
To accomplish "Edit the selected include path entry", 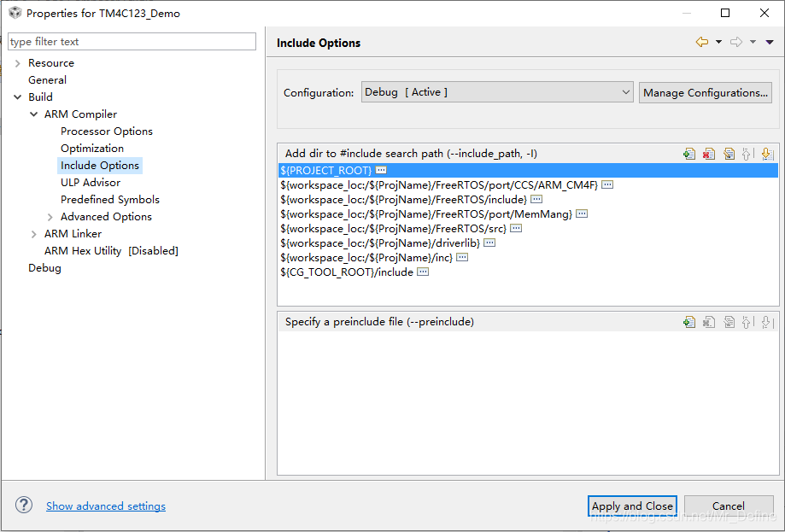I will (729, 154).
